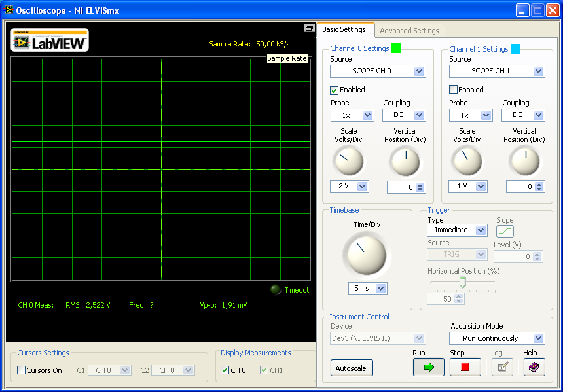563x392 pixels.
Task: Click the rising Slope trigger icon
Action: coord(505,232)
